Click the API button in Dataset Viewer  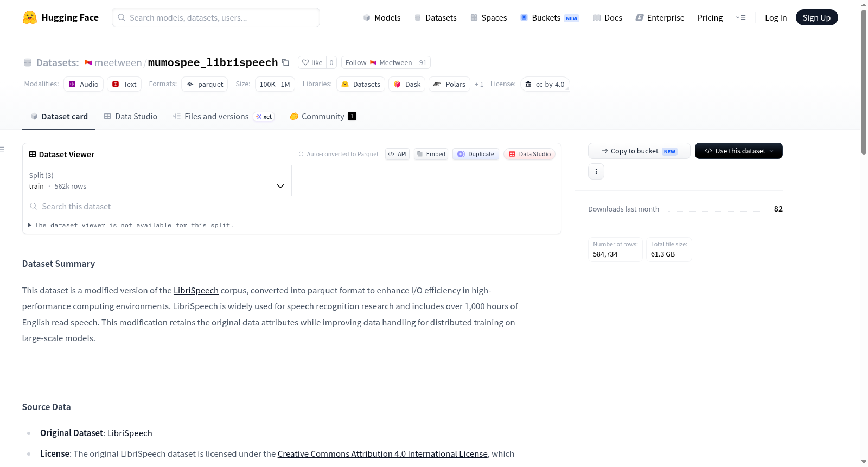pos(397,154)
